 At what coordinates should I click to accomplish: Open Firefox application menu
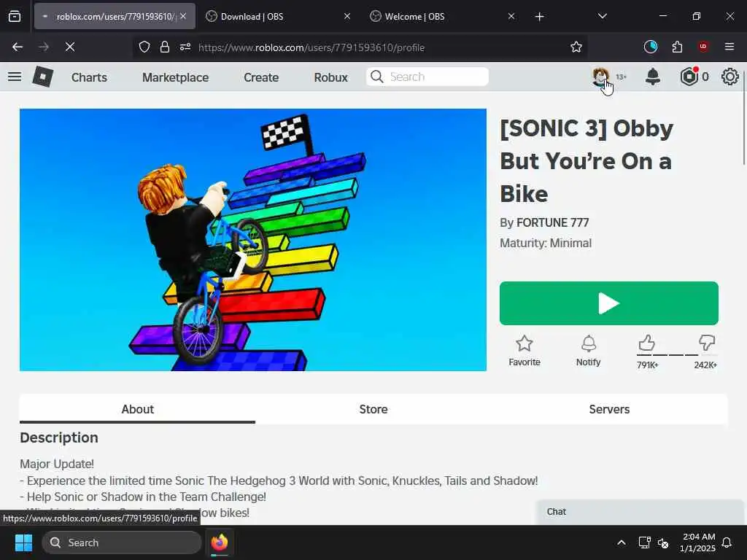(x=729, y=47)
